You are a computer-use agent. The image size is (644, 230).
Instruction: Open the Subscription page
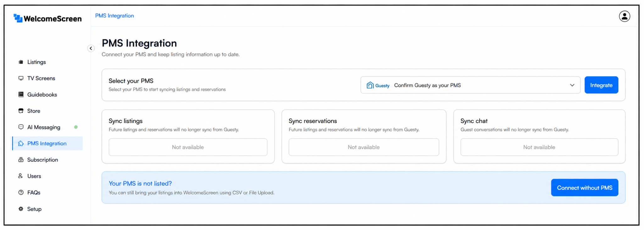[43, 160]
